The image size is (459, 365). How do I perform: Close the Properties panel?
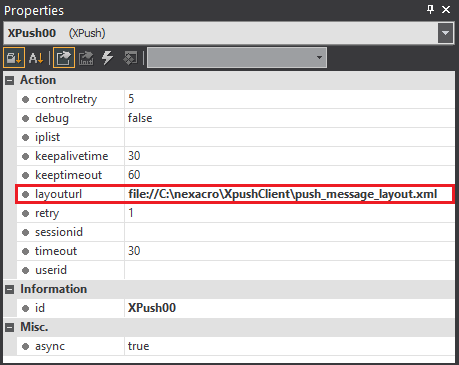pos(446,9)
